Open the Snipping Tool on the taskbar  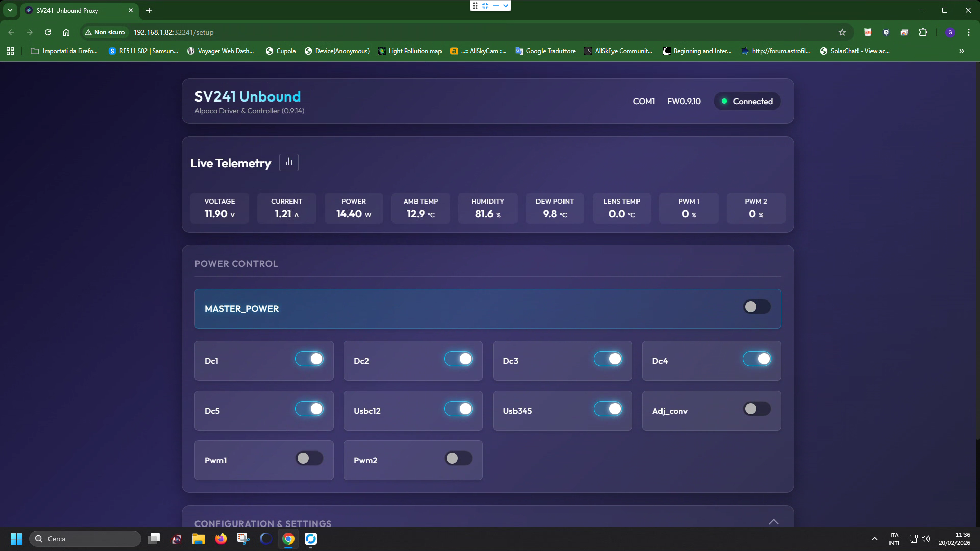[x=243, y=539]
